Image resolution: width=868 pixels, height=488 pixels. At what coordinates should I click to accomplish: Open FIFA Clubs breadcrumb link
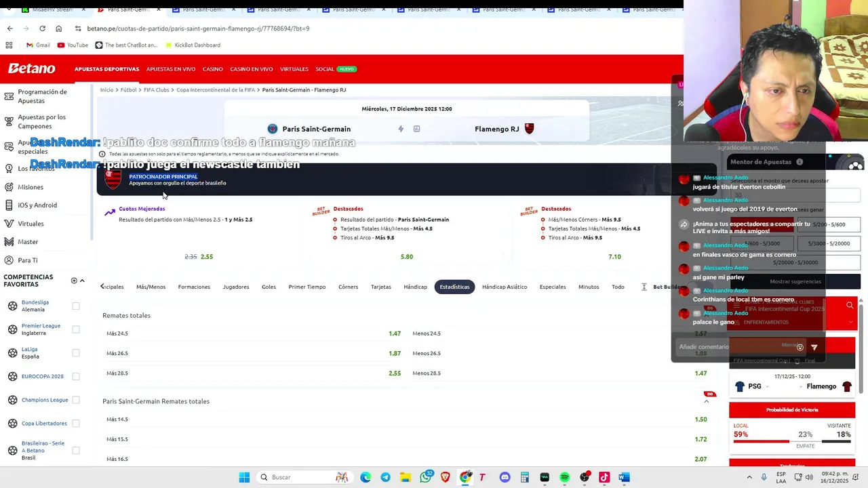157,90
